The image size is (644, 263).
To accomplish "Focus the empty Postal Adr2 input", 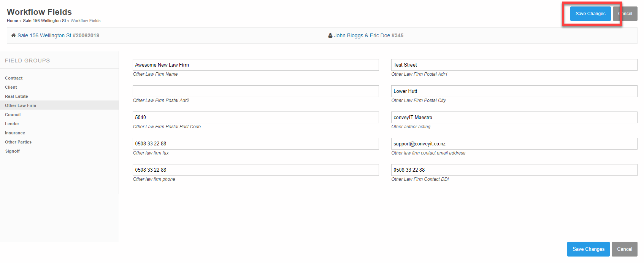I will click(x=255, y=91).
